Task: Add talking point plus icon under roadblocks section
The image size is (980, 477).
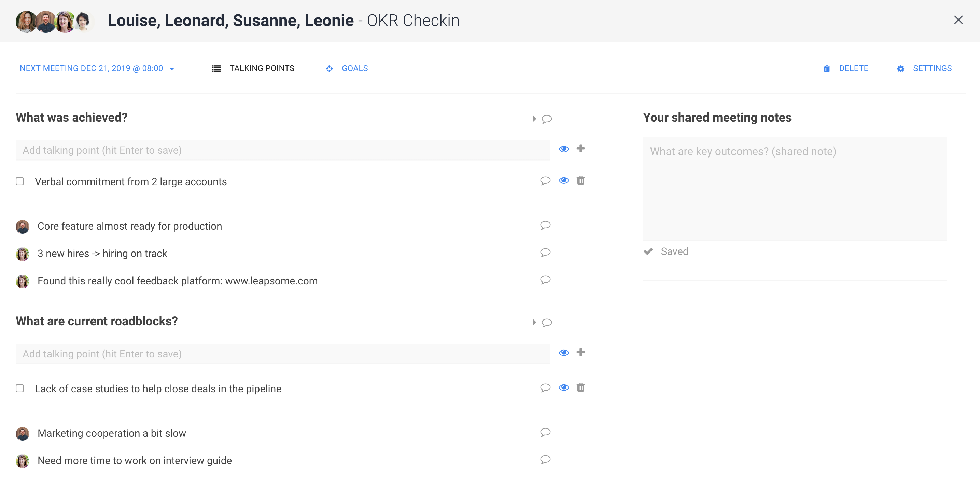Action: (580, 352)
